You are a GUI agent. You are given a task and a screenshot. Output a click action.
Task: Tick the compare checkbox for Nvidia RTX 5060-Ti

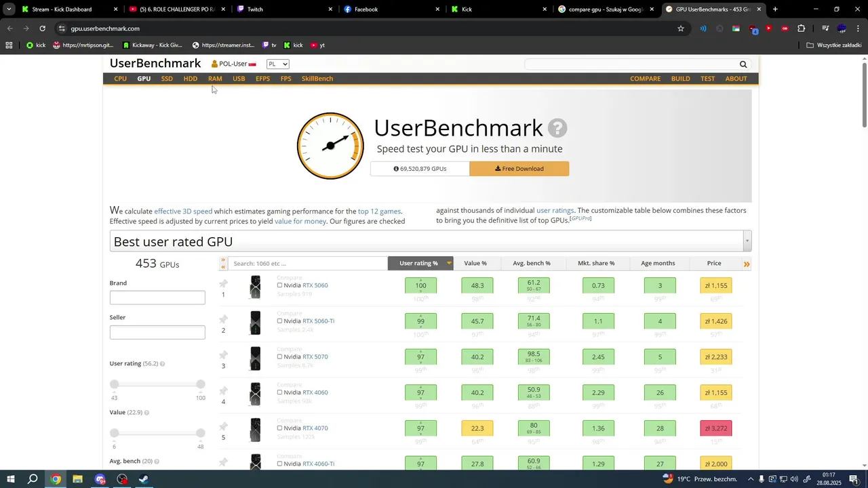click(279, 321)
